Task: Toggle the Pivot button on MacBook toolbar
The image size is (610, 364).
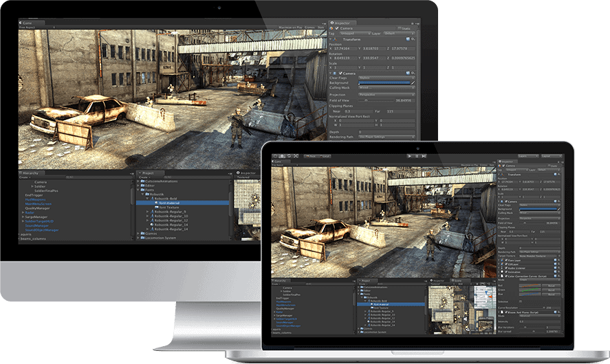Action: coord(311,156)
